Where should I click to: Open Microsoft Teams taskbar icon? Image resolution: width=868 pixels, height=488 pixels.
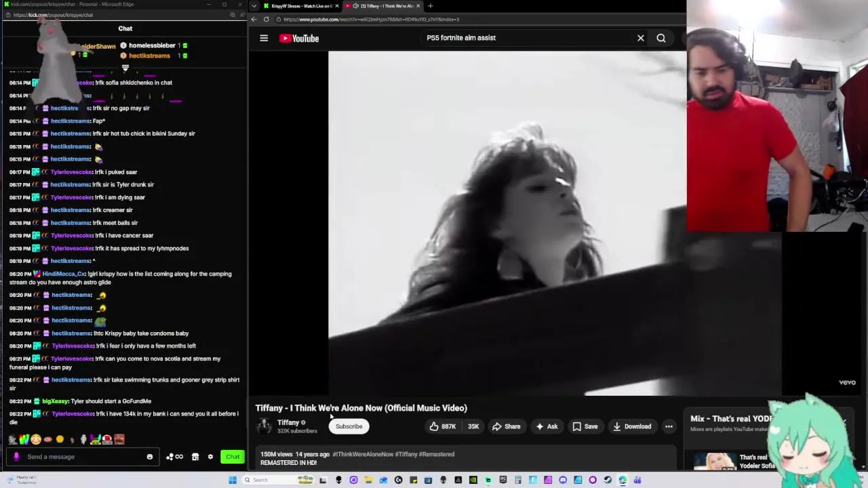pyautogui.click(x=637, y=480)
